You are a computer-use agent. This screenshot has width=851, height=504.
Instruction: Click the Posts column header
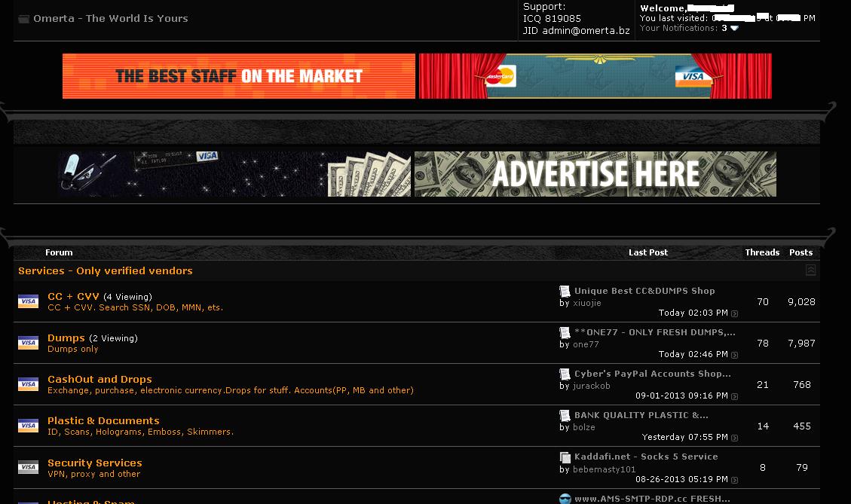coord(800,252)
